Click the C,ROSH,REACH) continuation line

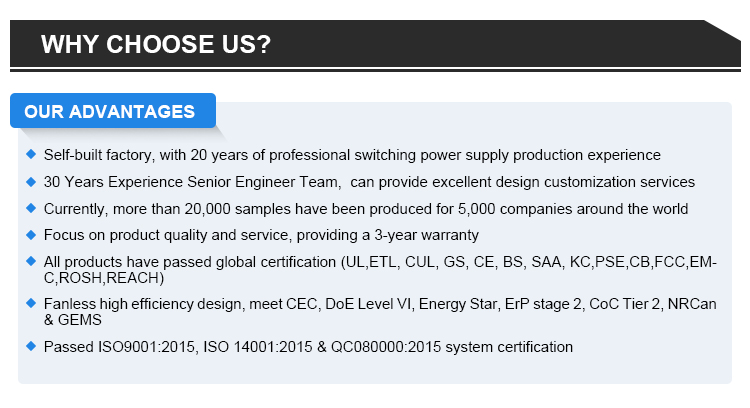point(104,278)
